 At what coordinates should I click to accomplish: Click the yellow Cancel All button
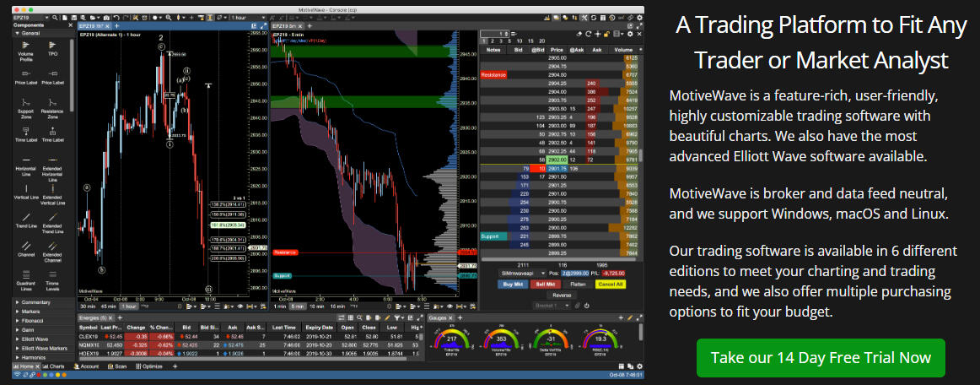click(x=611, y=285)
